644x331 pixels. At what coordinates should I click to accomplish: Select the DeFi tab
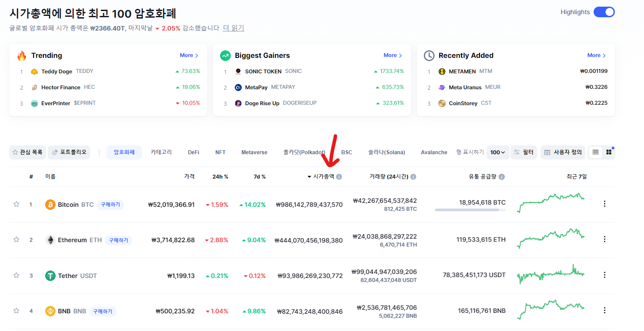pos(194,152)
